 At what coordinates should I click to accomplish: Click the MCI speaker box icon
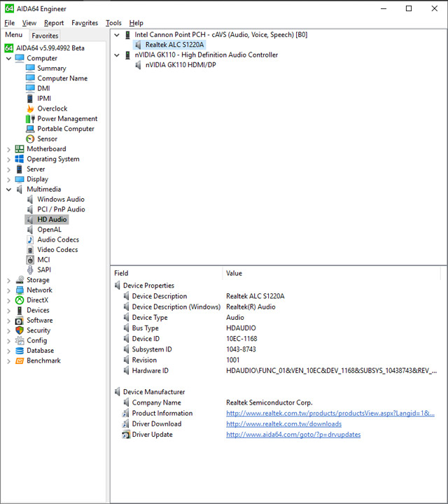30,260
